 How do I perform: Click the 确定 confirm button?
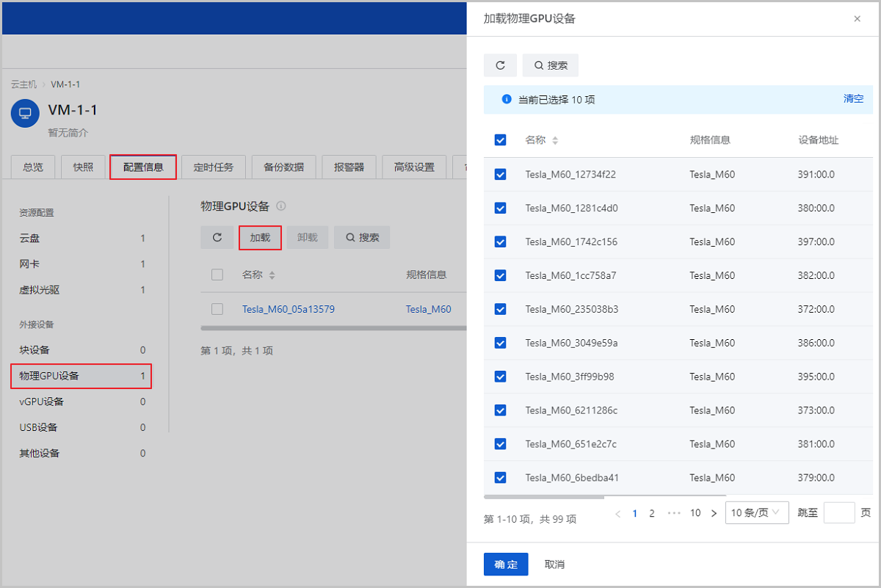pyautogui.click(x=506, y=565)
